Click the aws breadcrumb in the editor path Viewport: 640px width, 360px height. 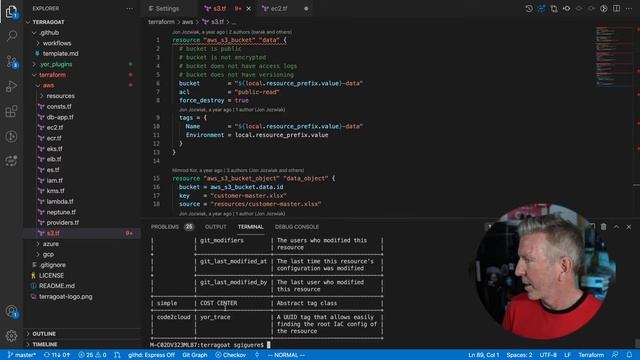[187, 22]
